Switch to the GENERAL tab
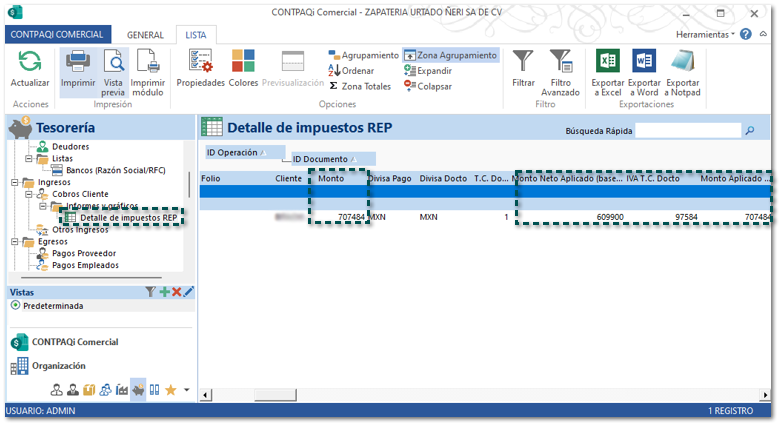Screen dimensions: 784x426 click(x=145, y=35)
